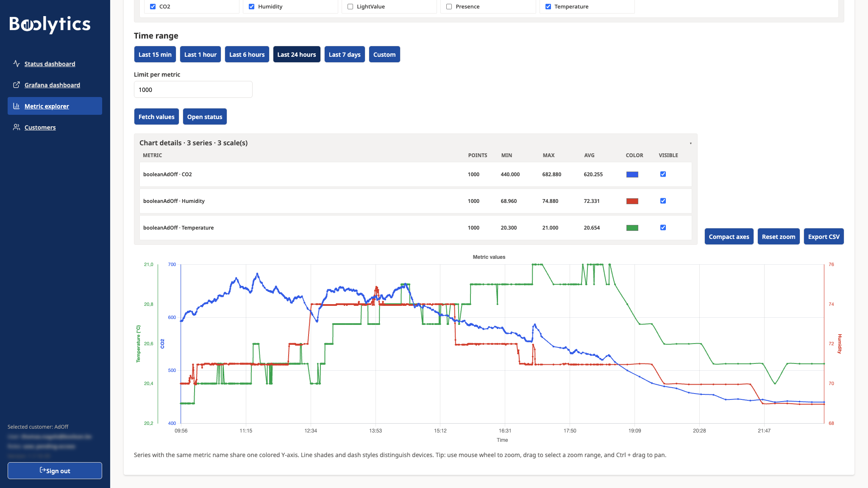Click the sign out arrow icon

42,470
